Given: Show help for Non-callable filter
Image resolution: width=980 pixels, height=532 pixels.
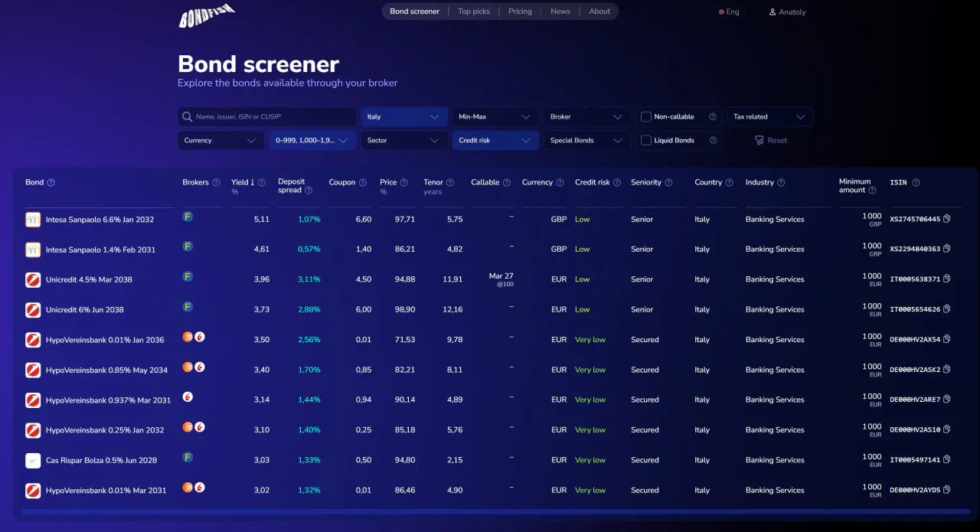Looking at the screenshot, I should pos(713,117).
